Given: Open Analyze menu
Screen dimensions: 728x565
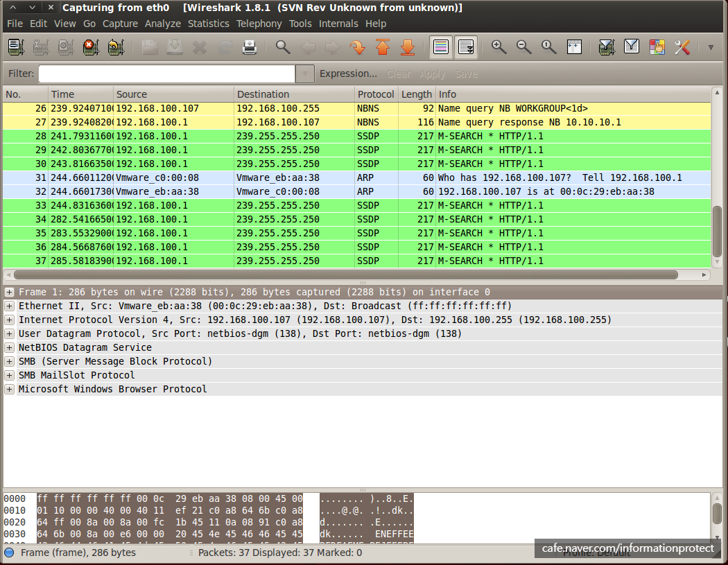Looking at the screenshot, I should click(162, 24).
